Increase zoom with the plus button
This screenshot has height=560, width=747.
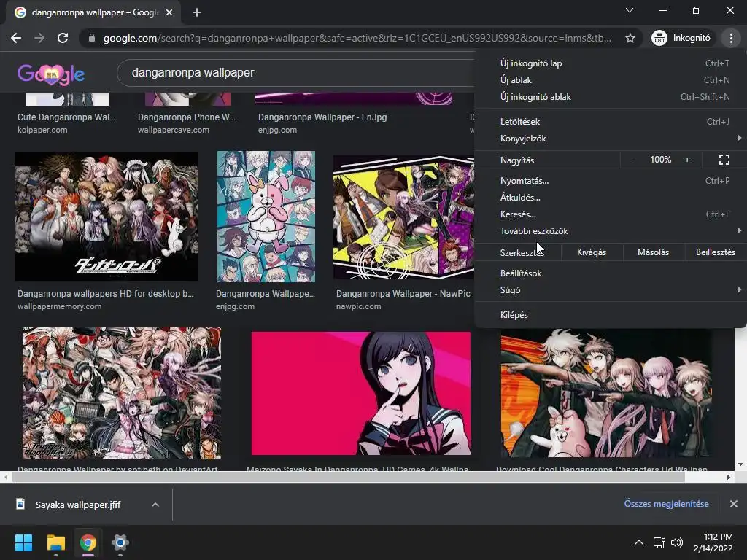point(687,160)
